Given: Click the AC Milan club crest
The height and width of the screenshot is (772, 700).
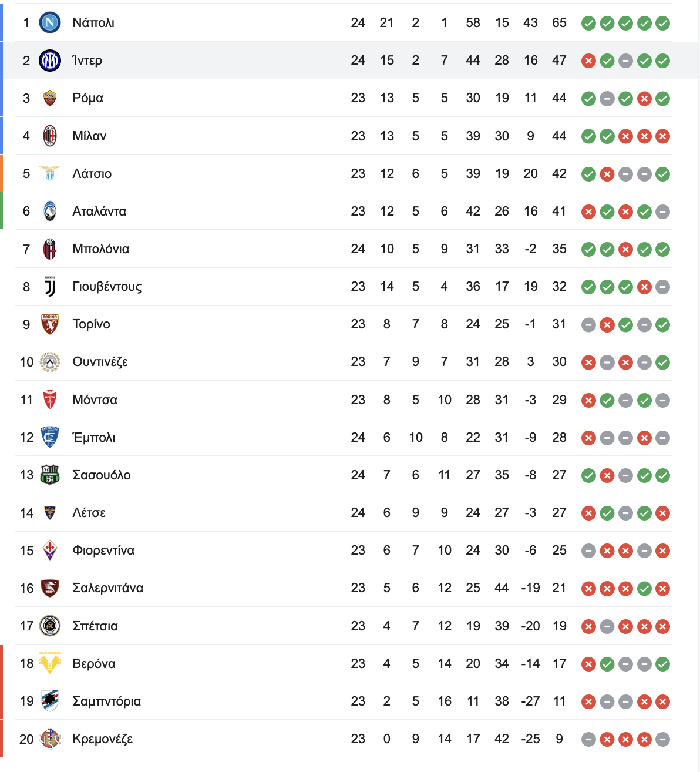Looking at the screenshot, I should point(50,136).
